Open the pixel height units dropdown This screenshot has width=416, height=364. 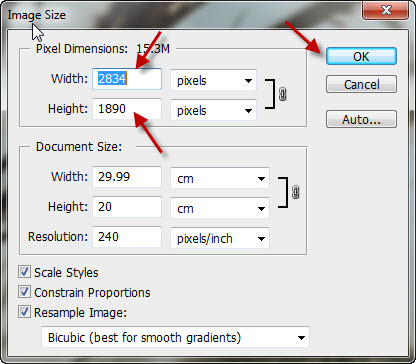point(213,110)
